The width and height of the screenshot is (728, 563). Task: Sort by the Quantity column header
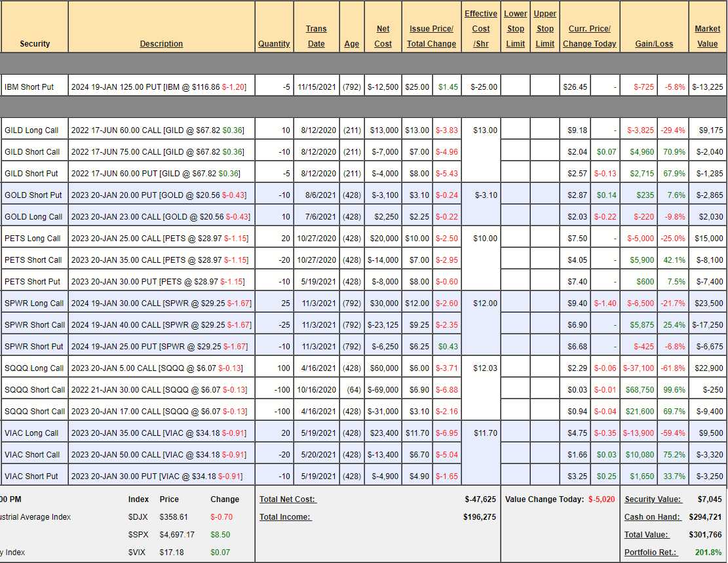(x=274, y=44)
